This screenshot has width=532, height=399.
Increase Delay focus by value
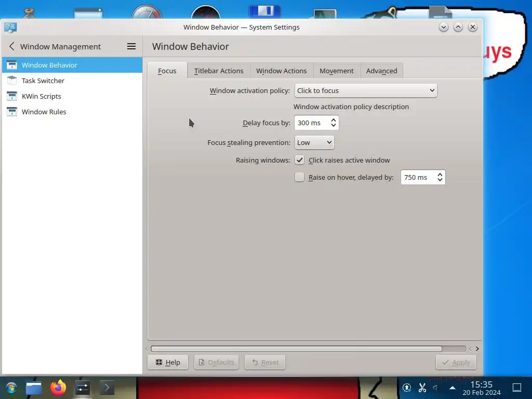click(334, 120)
